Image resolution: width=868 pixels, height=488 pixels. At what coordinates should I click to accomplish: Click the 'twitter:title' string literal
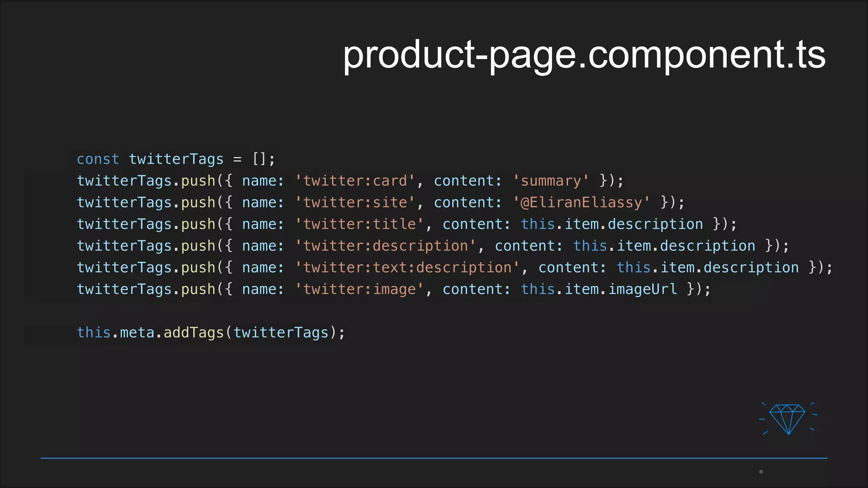pyautogui.click(x=359, y=224)
